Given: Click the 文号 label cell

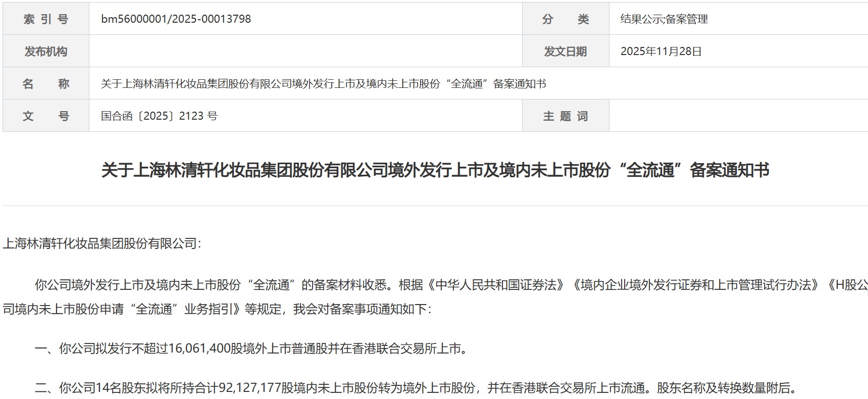Looking at the screenshot, I should tap(46, 116).
